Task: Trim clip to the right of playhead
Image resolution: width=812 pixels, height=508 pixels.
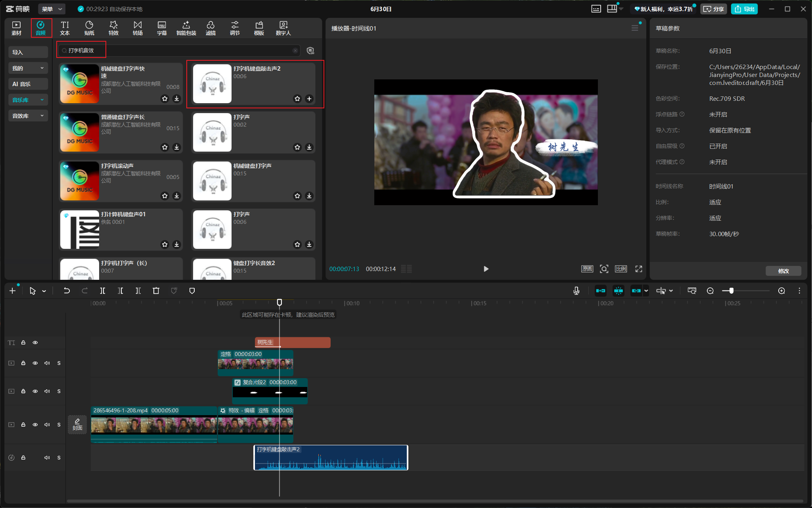Action: pos(138,291)
